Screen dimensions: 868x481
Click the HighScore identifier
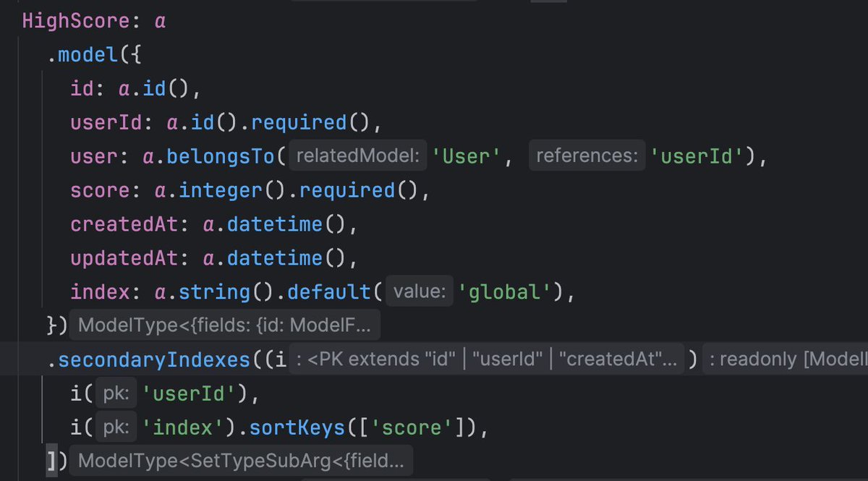click(x=72, y=20)
